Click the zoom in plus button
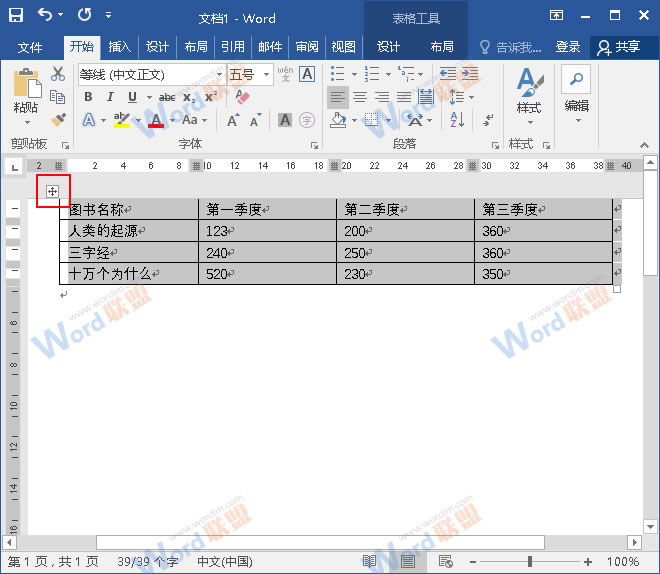This screenshot has width=660, height=574. 588,561
